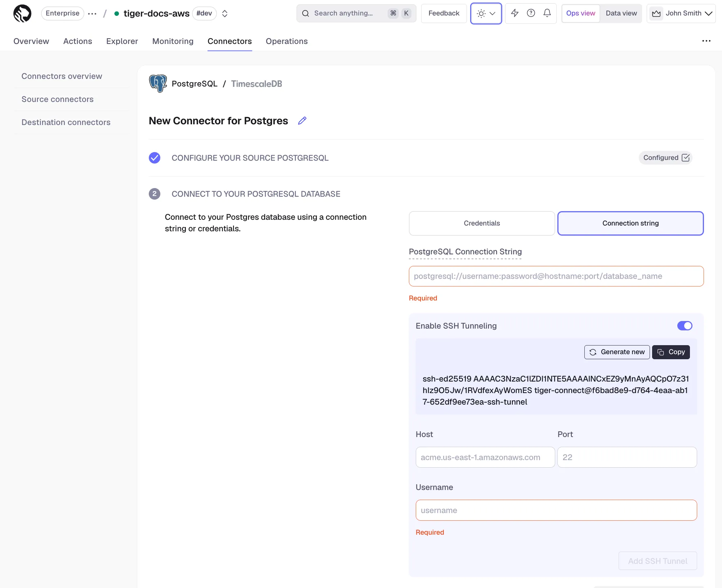Click the PostgreSQL breadcrumb text
The image size is (722, 588).
tap(195, 84)
